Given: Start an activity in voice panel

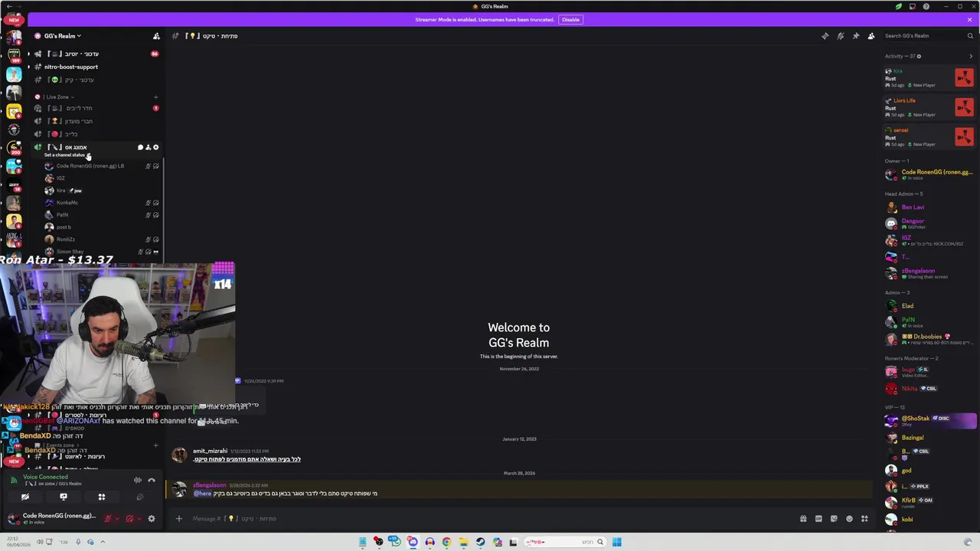Looking at the screenshot, I should 101,497.
